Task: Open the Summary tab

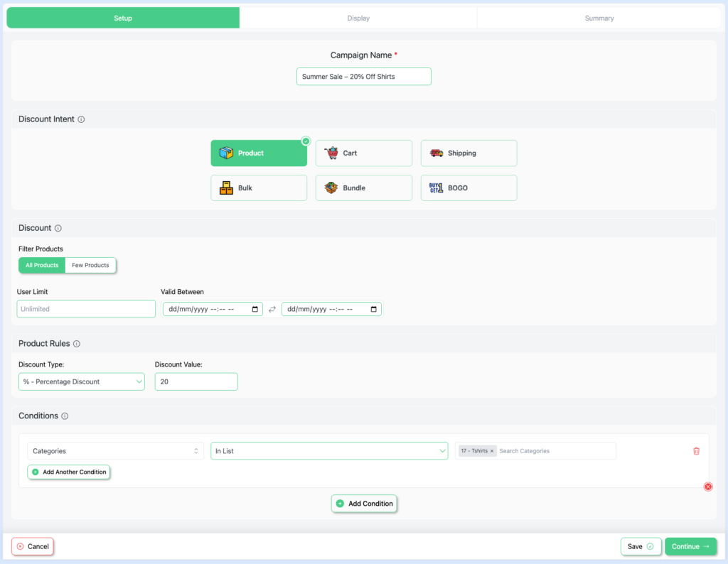Action: [x=599, y=18]
